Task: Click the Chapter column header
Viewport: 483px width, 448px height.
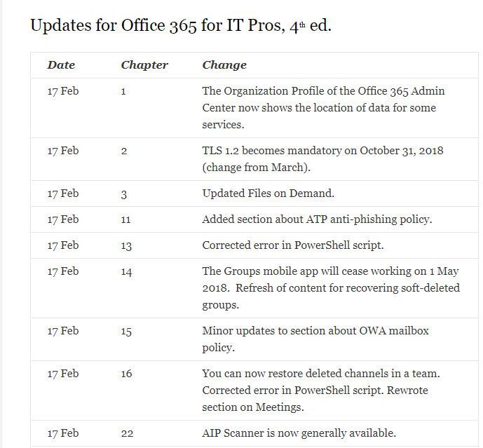Action: pos(144,65)
